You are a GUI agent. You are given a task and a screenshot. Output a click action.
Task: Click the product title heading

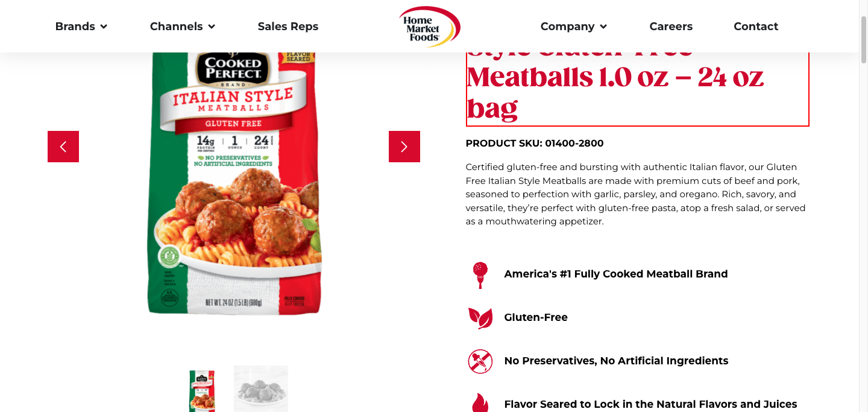(637, 89)
